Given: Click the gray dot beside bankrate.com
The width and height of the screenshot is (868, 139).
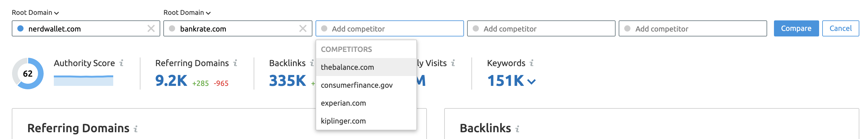Looking at the screenshot, I should tap(172, 29).
